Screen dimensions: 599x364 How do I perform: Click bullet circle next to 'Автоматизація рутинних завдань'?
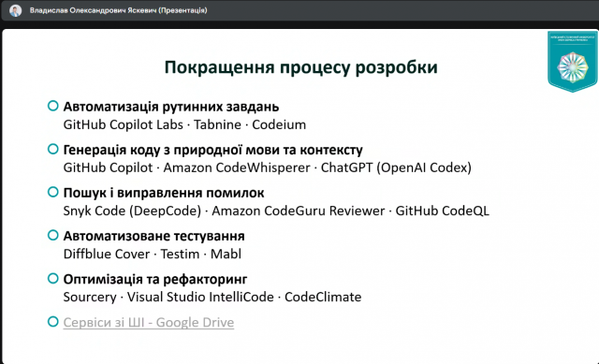(53, 106)
